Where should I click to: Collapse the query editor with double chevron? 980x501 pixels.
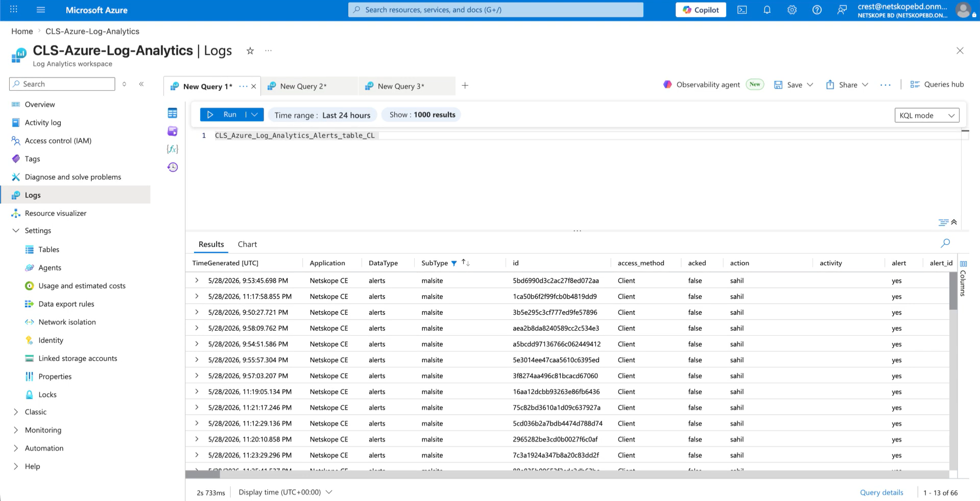(954, 222)
